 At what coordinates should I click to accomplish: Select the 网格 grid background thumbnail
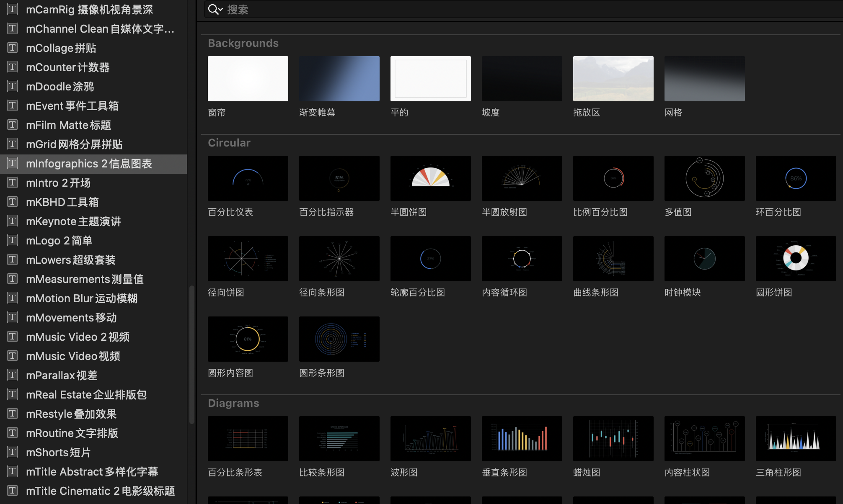click(705, 79)
